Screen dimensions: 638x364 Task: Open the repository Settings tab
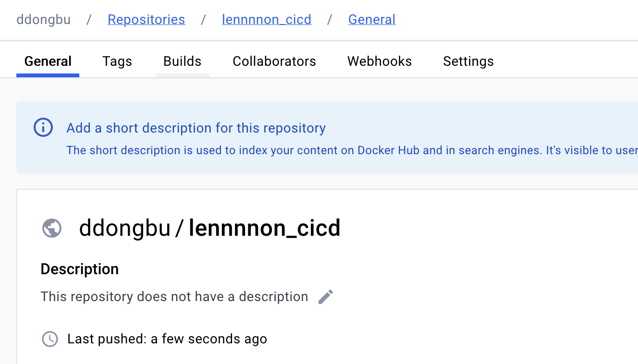[x=468, y=61]
